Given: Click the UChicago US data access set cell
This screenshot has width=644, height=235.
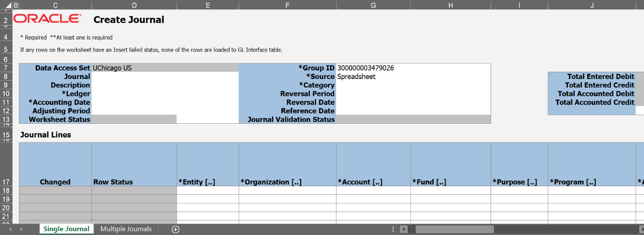Looking at the screenshot, I should coord(165,68).
